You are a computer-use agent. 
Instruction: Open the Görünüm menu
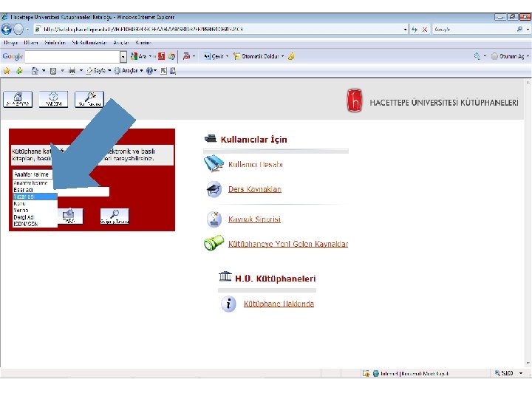click(x=55, y=43)
